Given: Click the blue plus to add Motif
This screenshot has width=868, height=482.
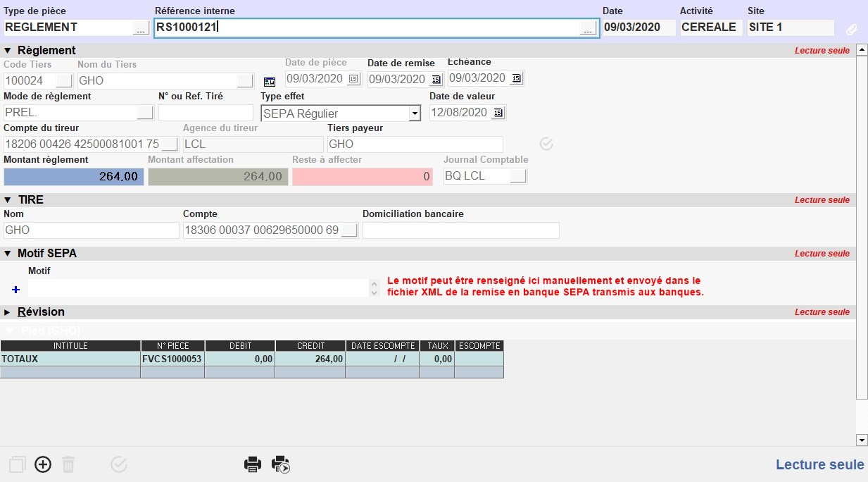Looking at the screenshot, I should [16, 289].
